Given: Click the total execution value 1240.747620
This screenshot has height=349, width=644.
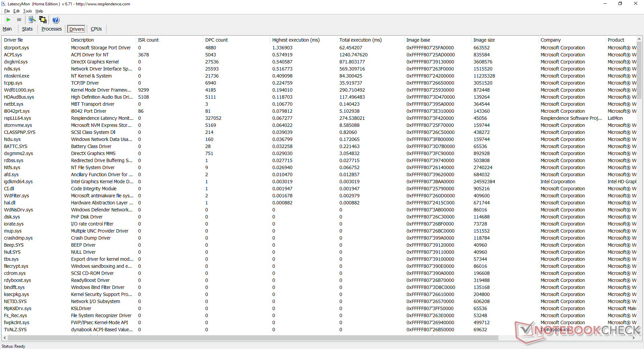Looking at the screenshot, I should [354, 55].
